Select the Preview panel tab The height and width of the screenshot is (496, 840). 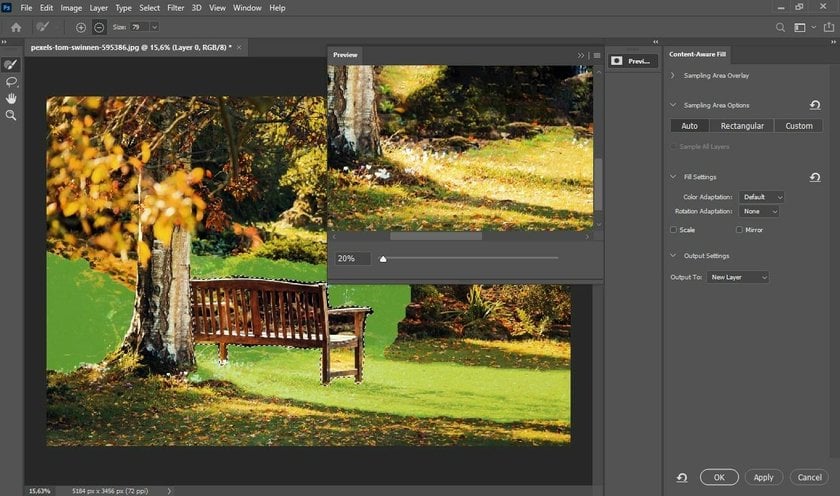coord(345,55)
